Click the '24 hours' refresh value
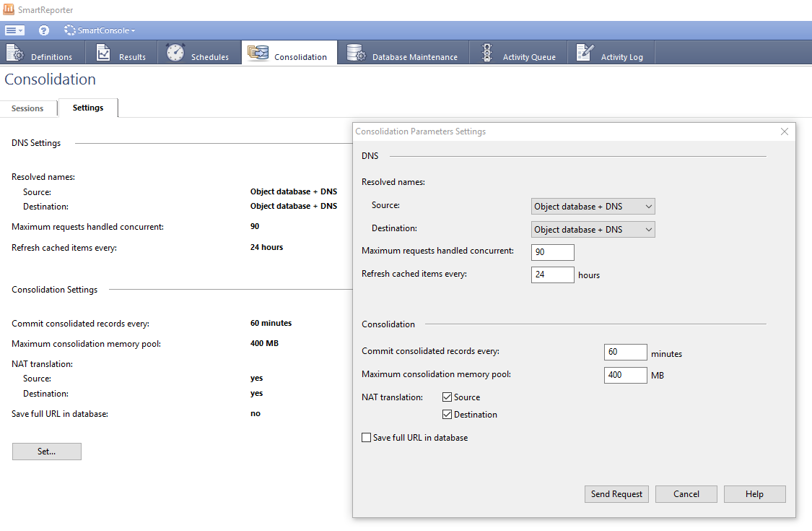The width and height of the screenshot is (812, 531). [266, 247]
